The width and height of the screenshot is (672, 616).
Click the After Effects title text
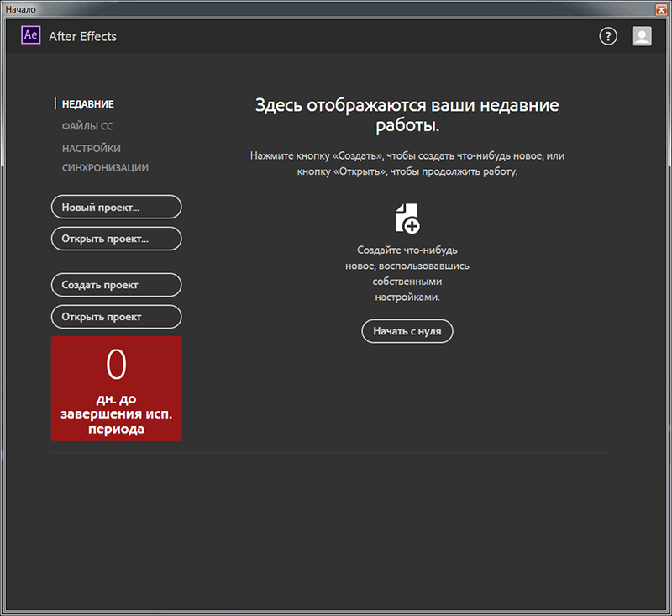pos(82,36)
